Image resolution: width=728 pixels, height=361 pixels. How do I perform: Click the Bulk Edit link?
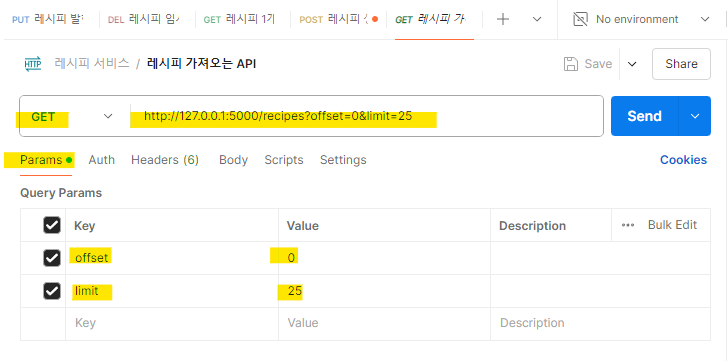672,225
